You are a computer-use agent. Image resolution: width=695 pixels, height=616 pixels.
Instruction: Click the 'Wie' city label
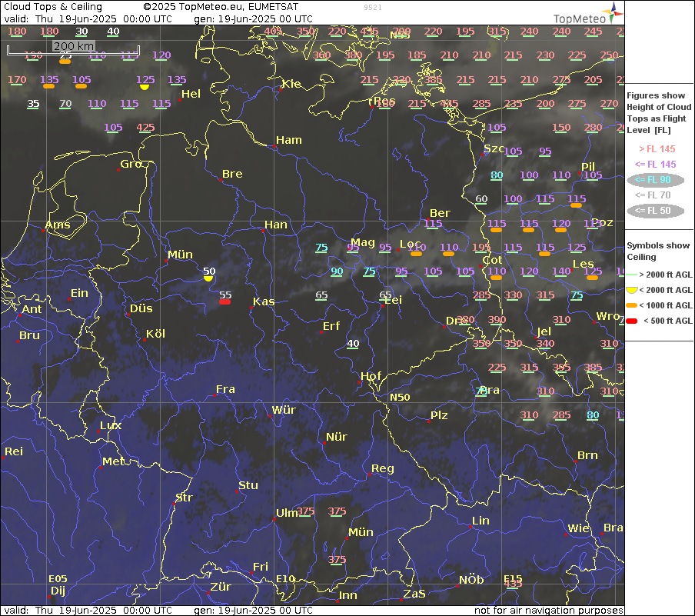pos(578,528)
